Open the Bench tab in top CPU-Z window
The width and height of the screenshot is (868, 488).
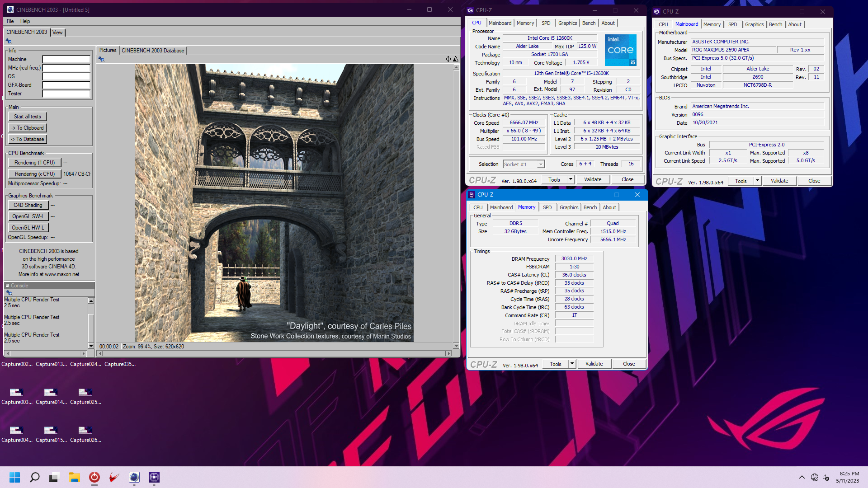(x=589, y=23)
